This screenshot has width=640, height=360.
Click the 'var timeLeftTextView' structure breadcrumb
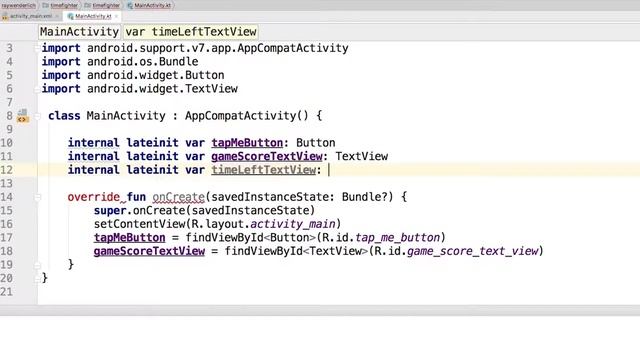(x=191, y=32)
